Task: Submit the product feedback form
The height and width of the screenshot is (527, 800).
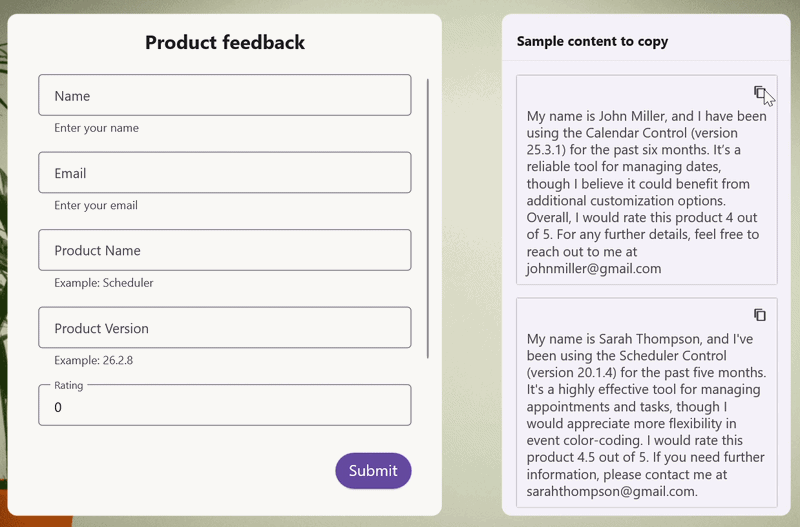Action: (x=373, y=470)
